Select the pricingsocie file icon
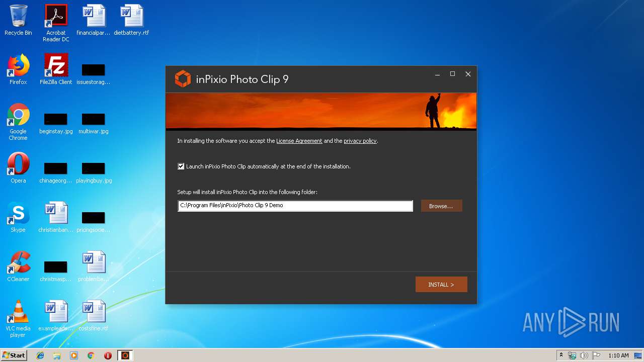644x362 pixels. 94,222
